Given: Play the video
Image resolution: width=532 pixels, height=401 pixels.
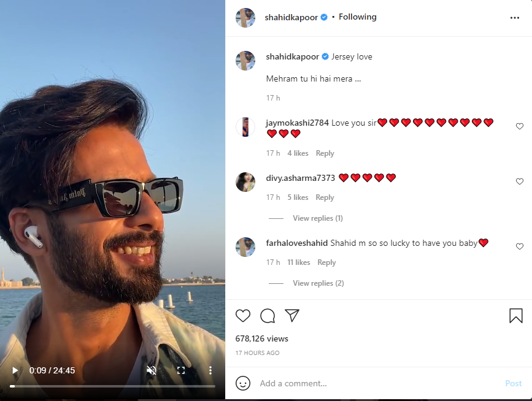Looking at the screenshot, I should (x=15, y=370).
